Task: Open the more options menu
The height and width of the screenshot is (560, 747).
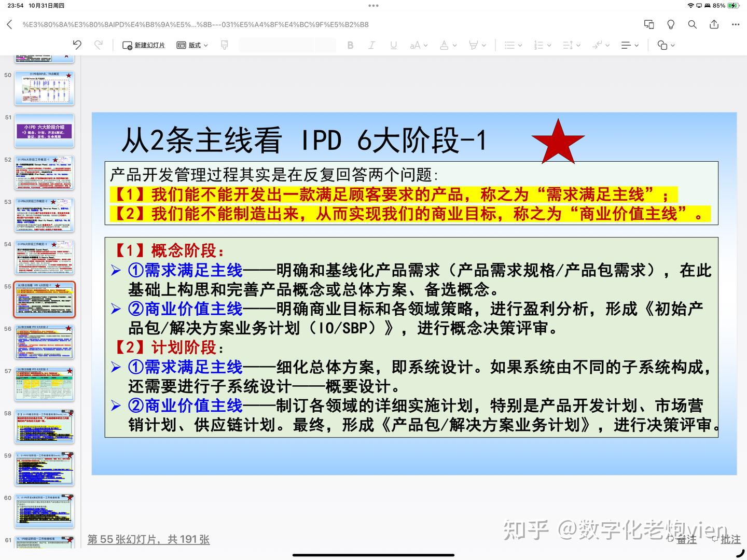Action: tap(736, 24)
